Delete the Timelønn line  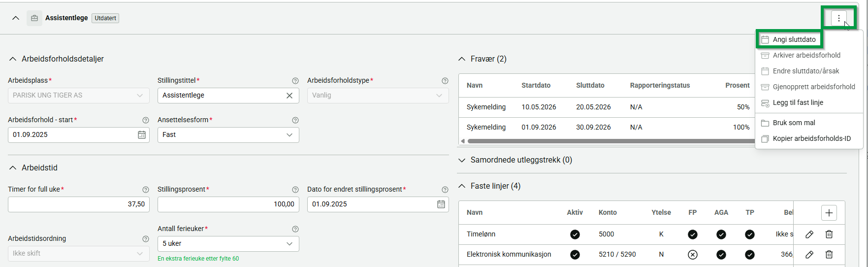[x=829, y=234]
